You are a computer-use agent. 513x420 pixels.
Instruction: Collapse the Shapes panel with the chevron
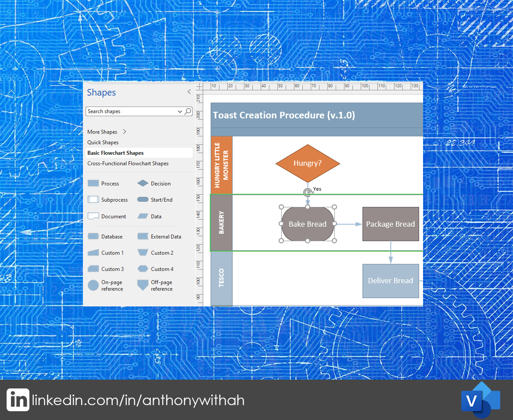click(189, 92)
